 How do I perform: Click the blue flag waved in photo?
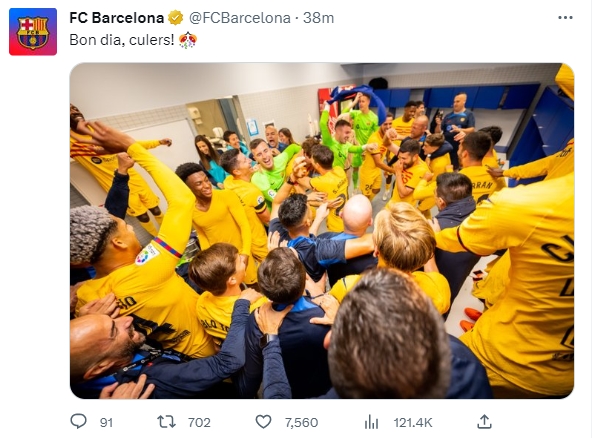[357, 97]
